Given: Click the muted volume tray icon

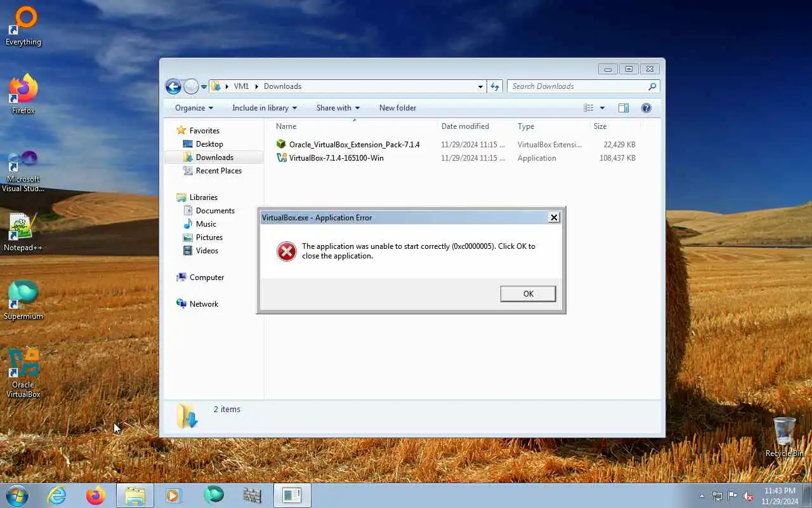Looking at the screenshot, I should coord(749,496).
